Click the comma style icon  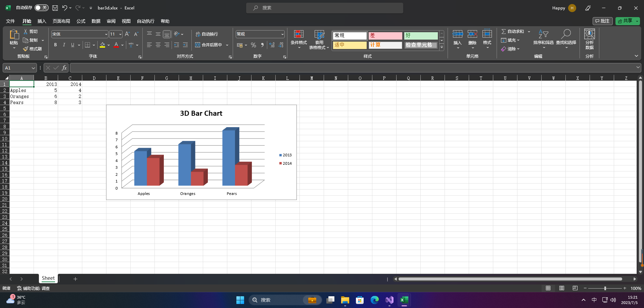[262, 45]
